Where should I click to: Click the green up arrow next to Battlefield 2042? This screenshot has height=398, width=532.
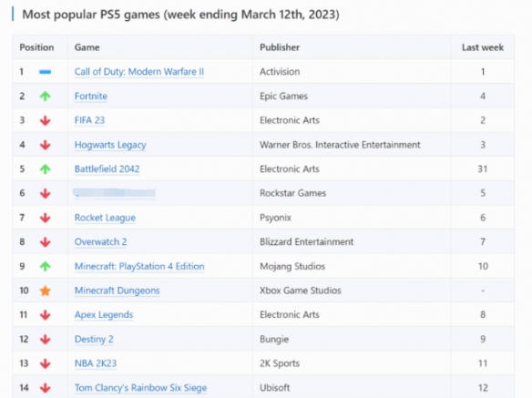[46, 169]
